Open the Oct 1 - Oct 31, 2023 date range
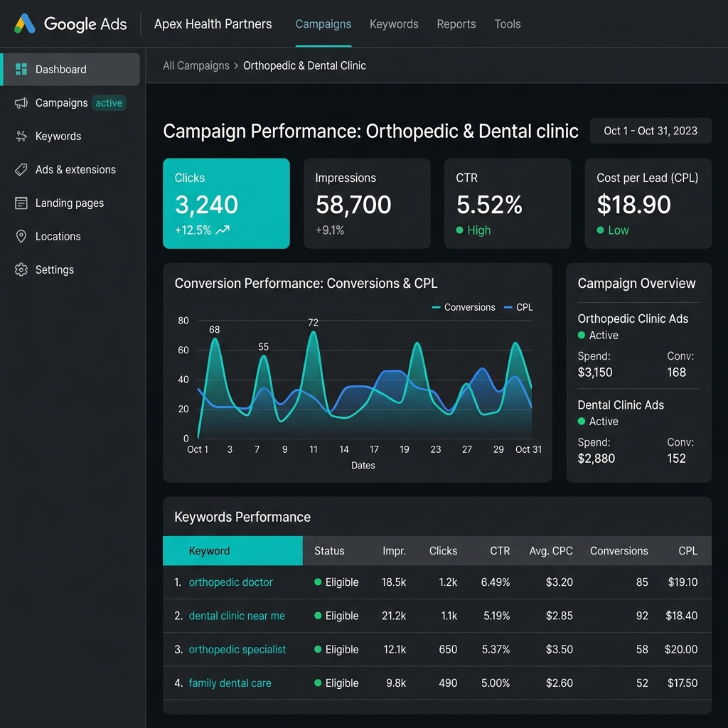The height and width of the screenshot is (728, 728). point(651,131)
